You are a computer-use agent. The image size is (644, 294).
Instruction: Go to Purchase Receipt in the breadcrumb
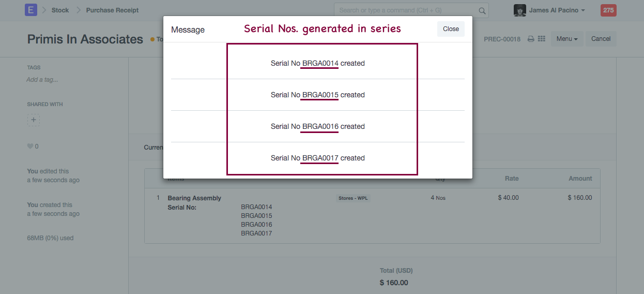pos(112,10)
